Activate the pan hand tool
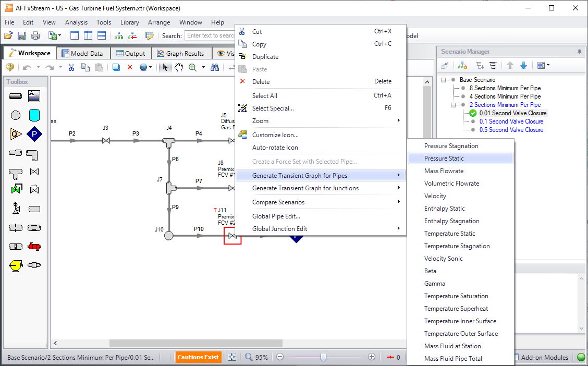This screenshot has width=588, height=366. click(179, 67)
